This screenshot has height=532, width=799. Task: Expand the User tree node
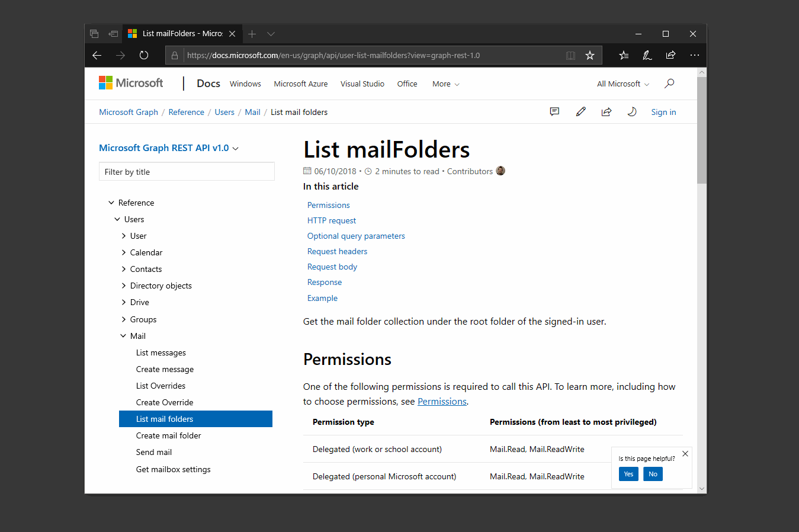point(123,236)
